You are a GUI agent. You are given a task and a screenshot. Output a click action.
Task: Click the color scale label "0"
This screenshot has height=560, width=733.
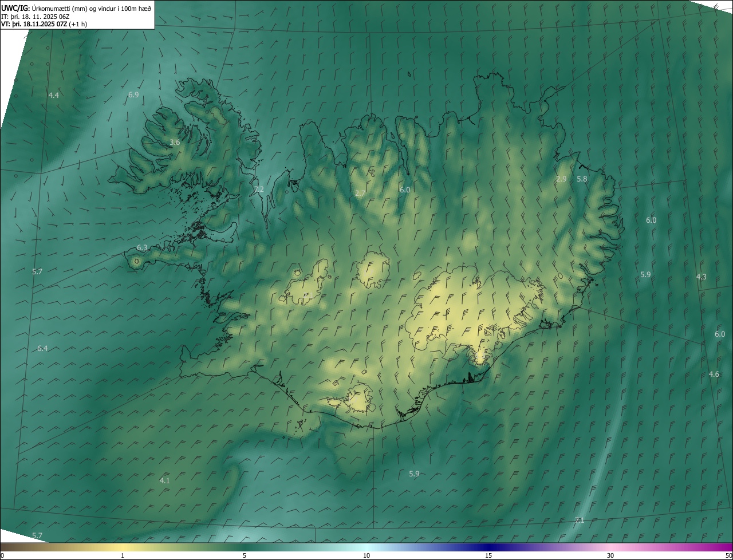click(2, 555)
